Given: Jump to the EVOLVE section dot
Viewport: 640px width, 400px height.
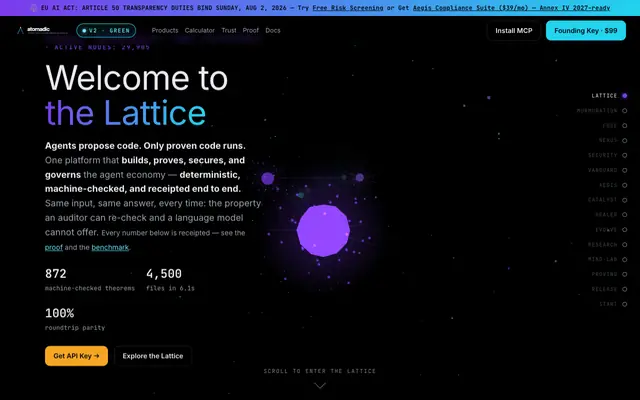Looking at the screenshot, I should click(x=624, y=230).
